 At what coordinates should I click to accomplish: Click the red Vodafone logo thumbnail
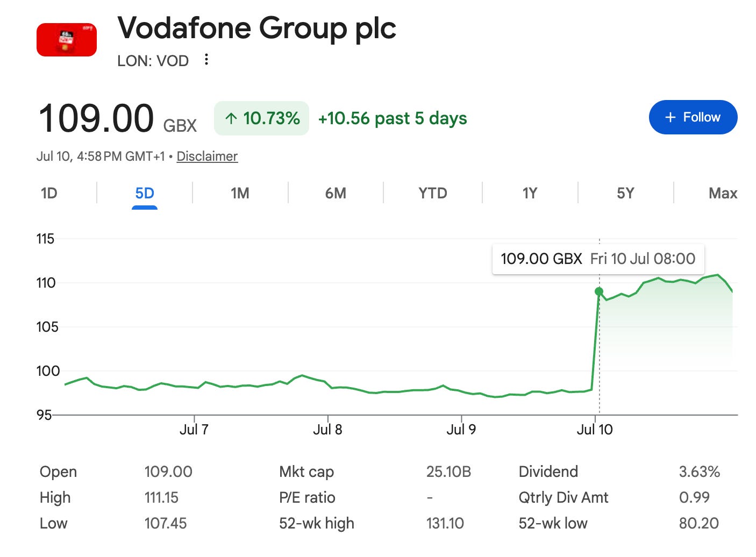67,40
